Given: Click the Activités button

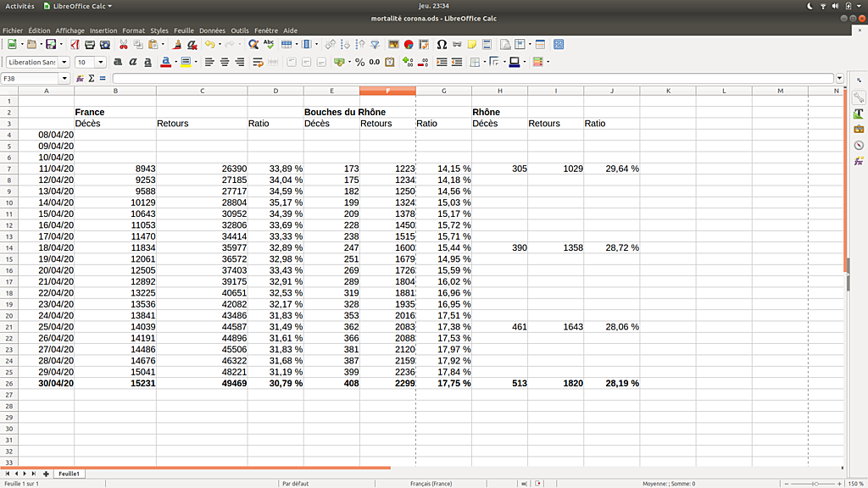Looking at the screenshot, I should (19, 6).
